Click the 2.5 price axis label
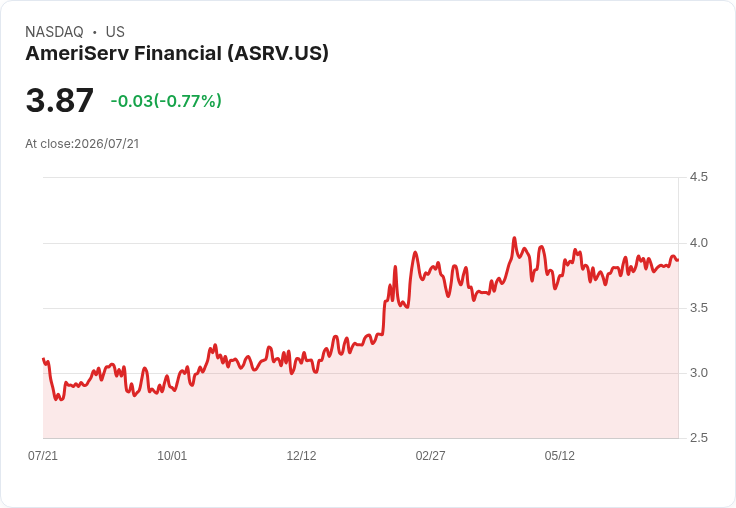This screenshot has width=736, height=508. [698, 438]
